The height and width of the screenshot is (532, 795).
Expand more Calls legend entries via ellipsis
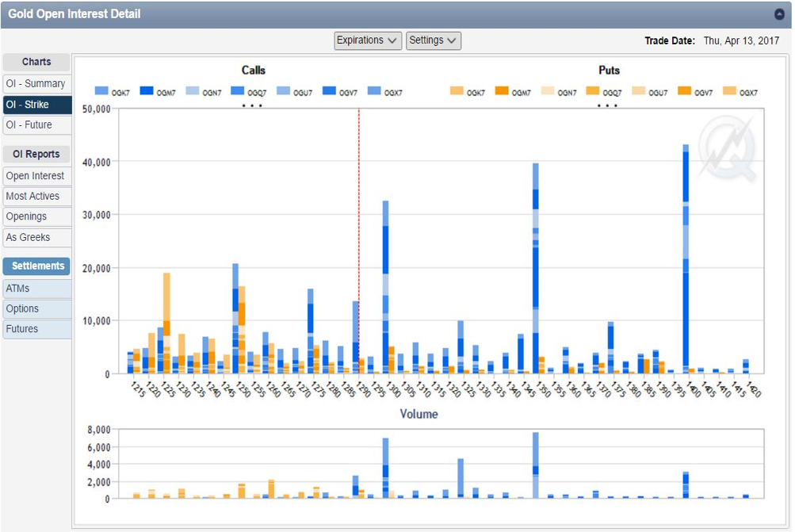[x=252, y=105]
